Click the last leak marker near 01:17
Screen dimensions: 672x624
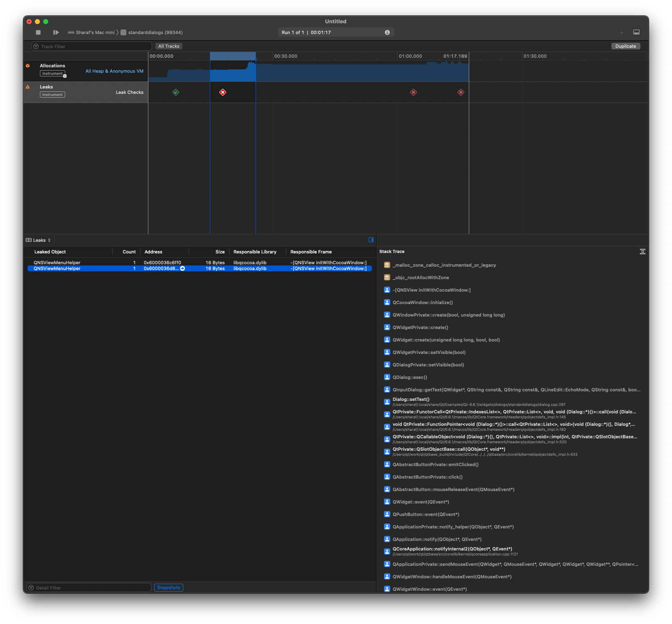(461, 92)
